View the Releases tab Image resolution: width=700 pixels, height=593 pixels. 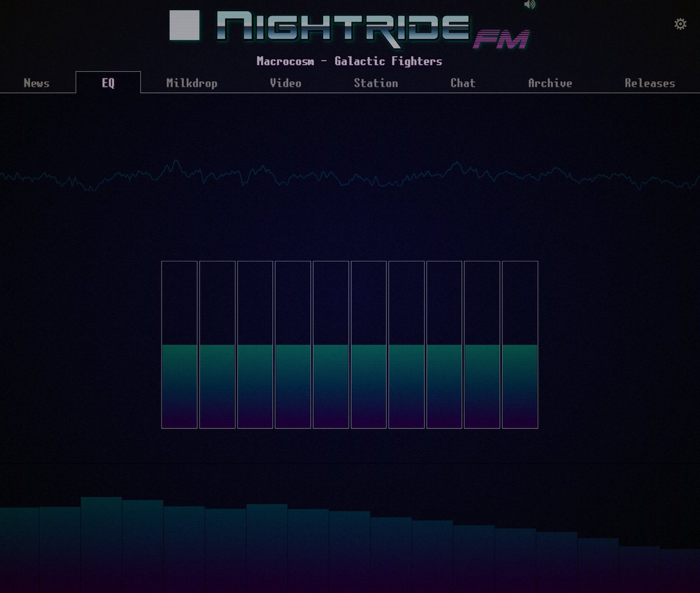(x=650, y=83)
